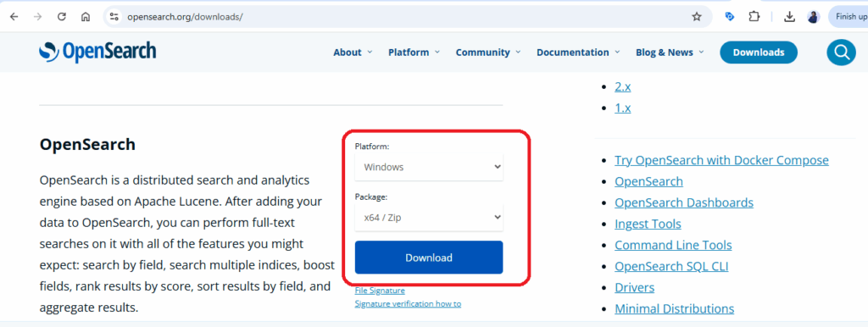The height and width of the screenshot is (327, 868).
Task: Click the chevron next to About
Action: click(x=370, y=52)
